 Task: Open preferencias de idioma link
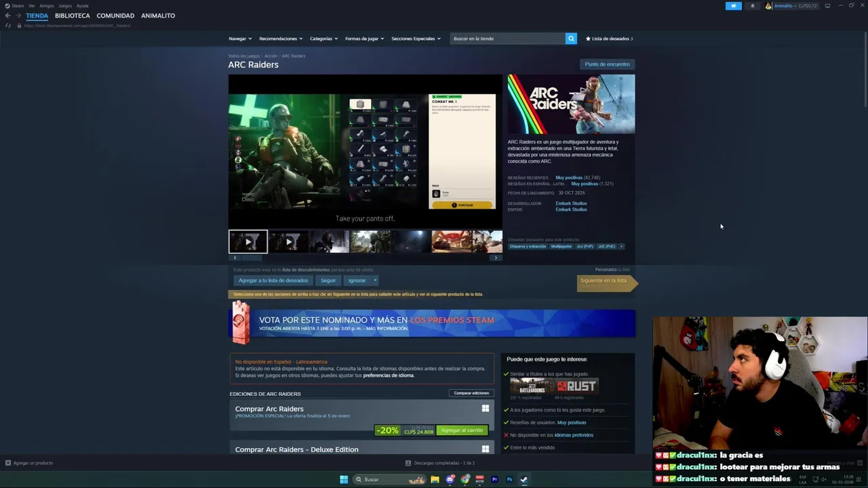tap(388, 375)
